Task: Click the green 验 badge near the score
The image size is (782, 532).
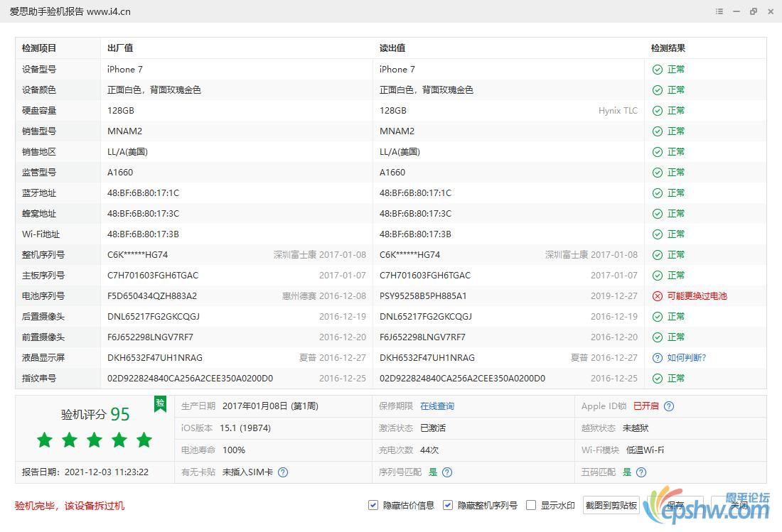Action: point(160,404)
